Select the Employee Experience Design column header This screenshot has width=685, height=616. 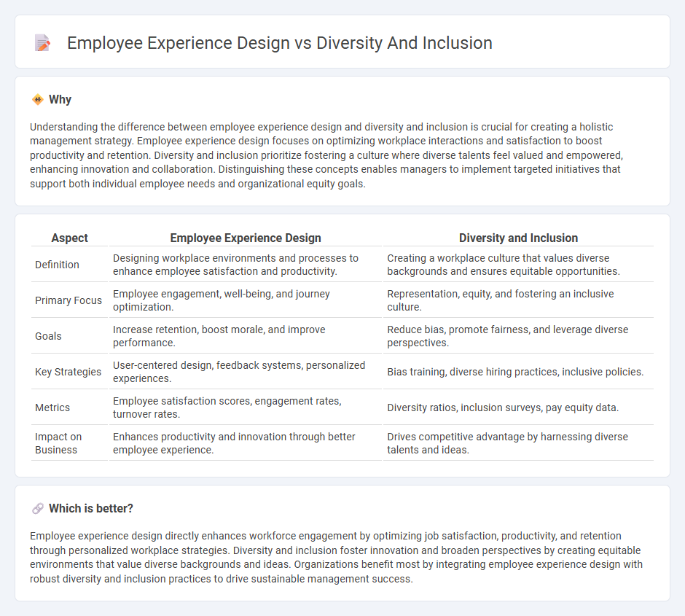[246, 238]
